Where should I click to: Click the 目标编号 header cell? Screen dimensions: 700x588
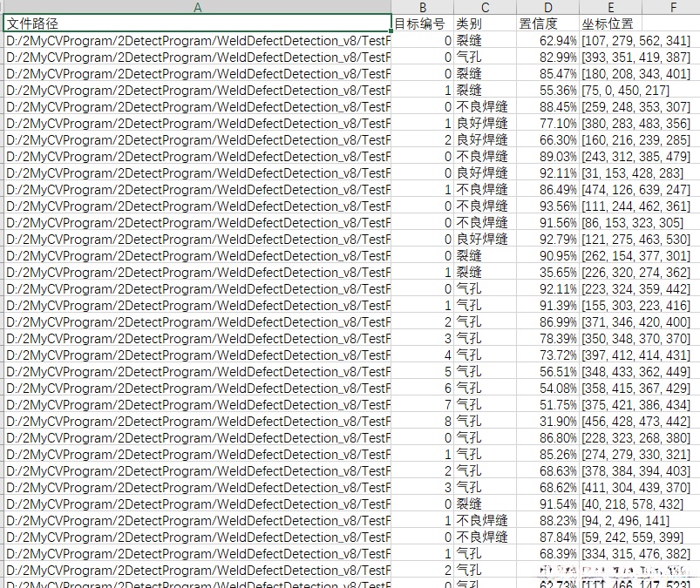coord(423,24)
